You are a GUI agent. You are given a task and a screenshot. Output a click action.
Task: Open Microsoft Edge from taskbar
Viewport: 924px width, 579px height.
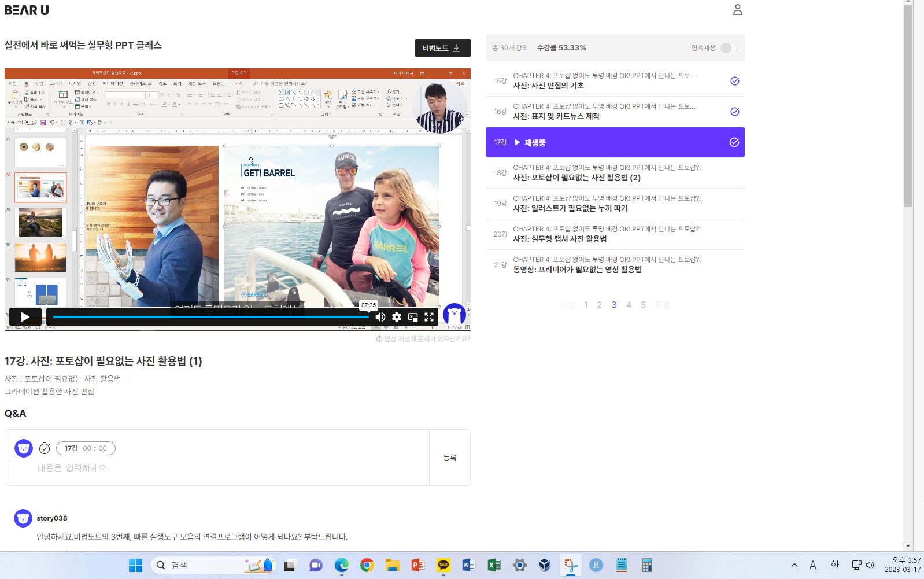click(342, 565)
